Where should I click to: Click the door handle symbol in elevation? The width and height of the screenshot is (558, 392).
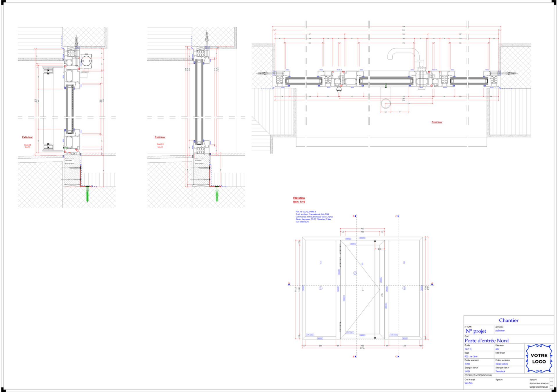(x=382, y=295)
